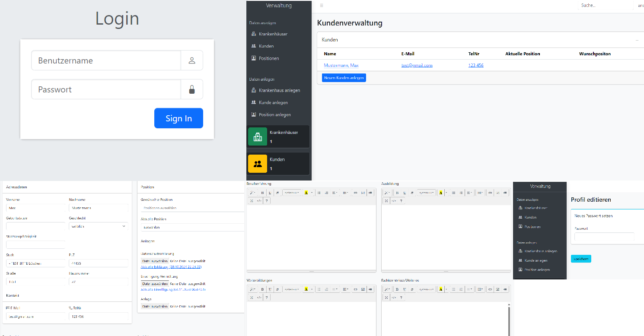Screen dimensions: 644x336
Task: Insert ordered list in Berufserfahrung editor
Action: [x=326, y=193]
